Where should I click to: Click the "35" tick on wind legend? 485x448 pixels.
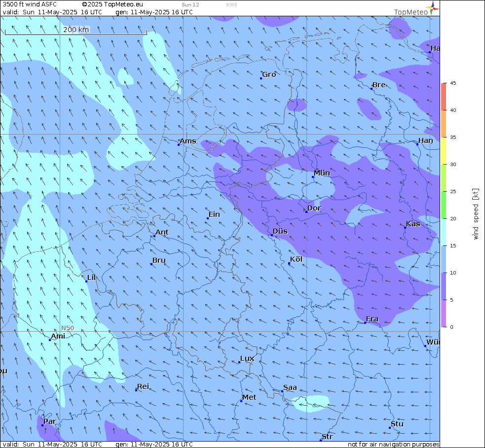[453, 137]
